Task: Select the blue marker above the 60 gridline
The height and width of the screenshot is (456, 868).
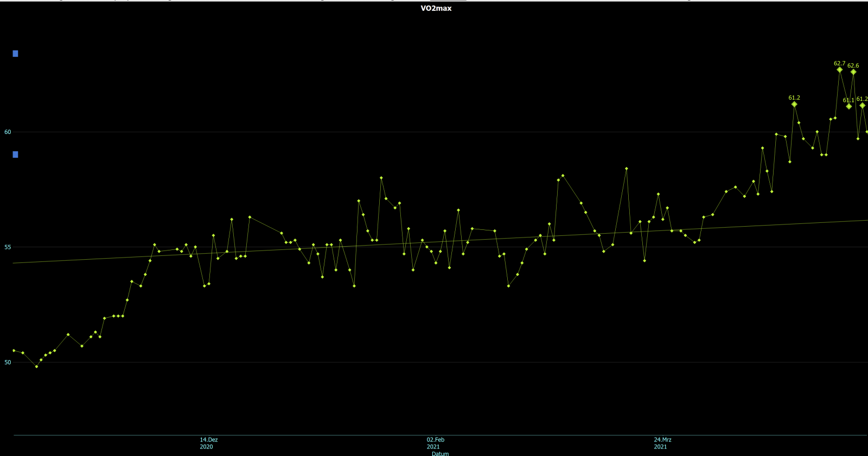Action: click(15, 54)
